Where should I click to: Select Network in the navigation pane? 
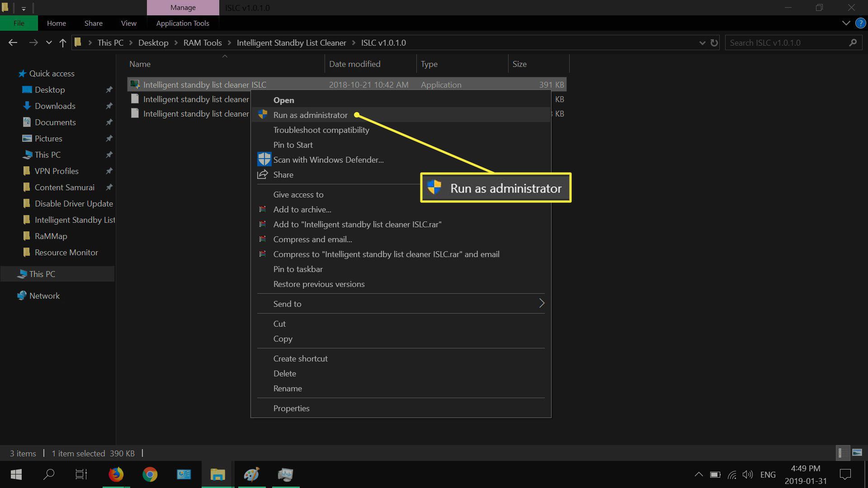point(44,296)
